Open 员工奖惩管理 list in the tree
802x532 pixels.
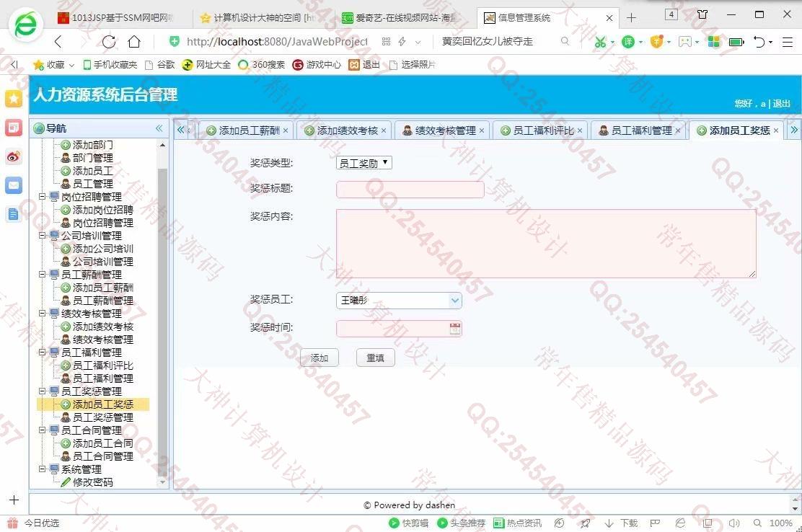tap(103, 417)
